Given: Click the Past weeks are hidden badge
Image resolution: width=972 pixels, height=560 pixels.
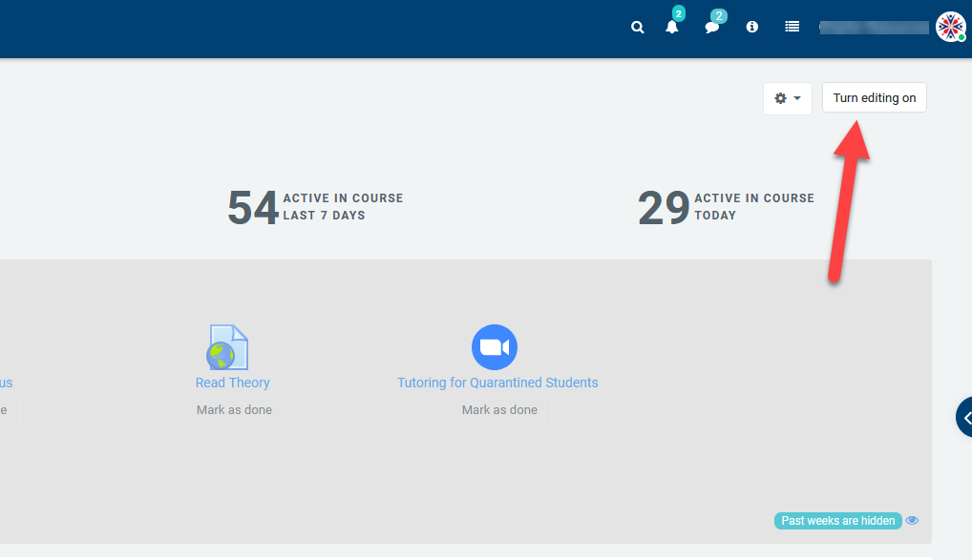Looking at the screenshot, I should click(837, 521).
